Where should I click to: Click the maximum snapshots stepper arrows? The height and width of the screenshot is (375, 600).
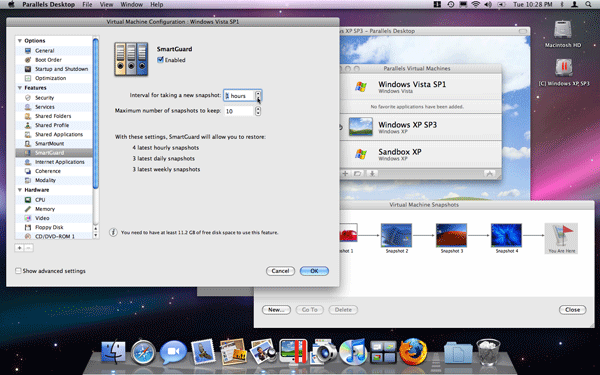[258, 111]
